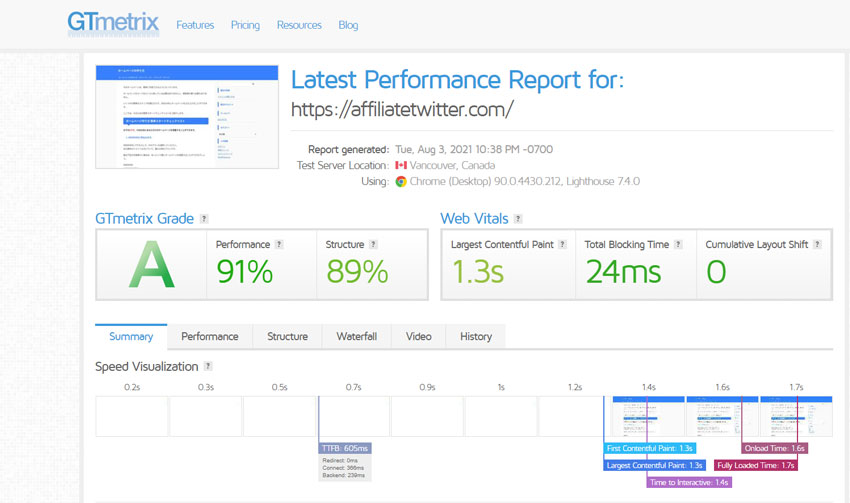Open the affiliatetwitter.com URL
Viewport: 850px width, 503px height.
pos(402,109)
